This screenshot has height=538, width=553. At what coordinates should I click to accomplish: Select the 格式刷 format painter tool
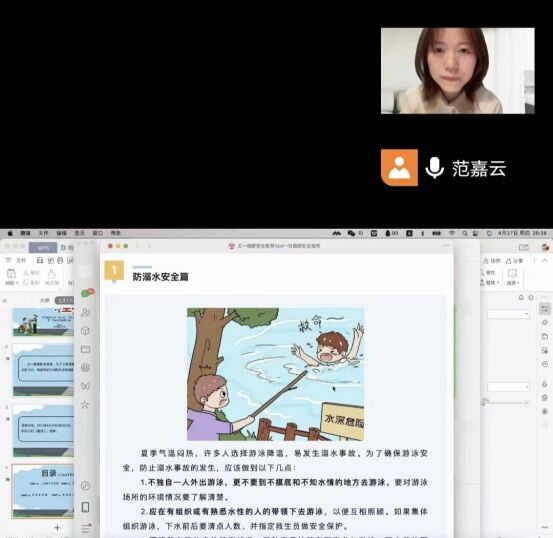(x=51, y=277)
